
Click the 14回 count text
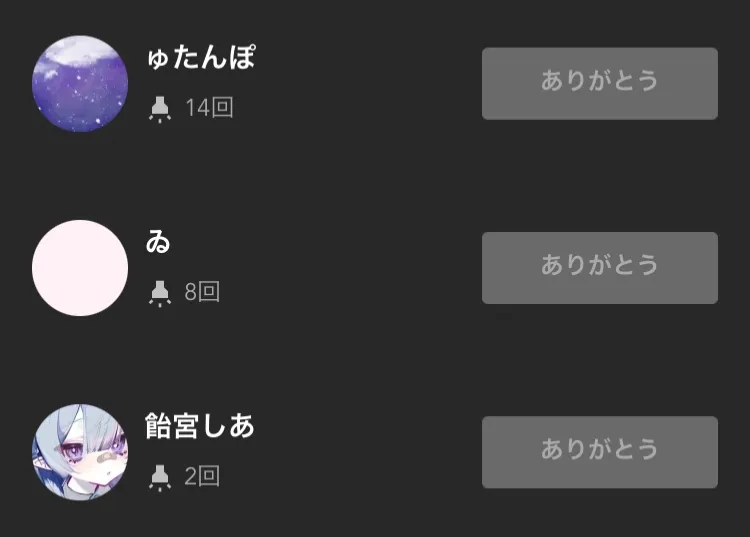point(209,108)
